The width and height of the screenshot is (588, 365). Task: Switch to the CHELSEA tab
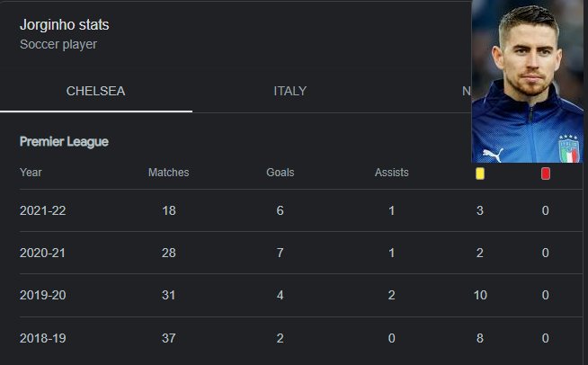coord(95,91)
